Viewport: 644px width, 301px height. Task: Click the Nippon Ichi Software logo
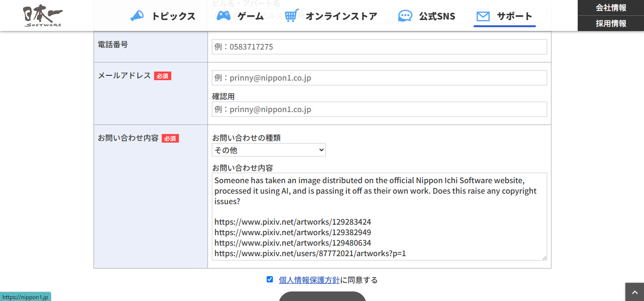point(43,16)
